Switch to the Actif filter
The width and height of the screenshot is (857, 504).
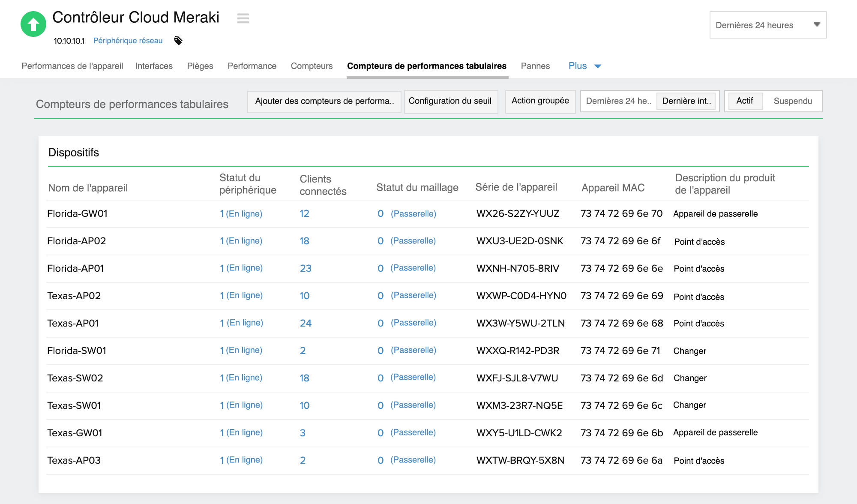point(745,101)
